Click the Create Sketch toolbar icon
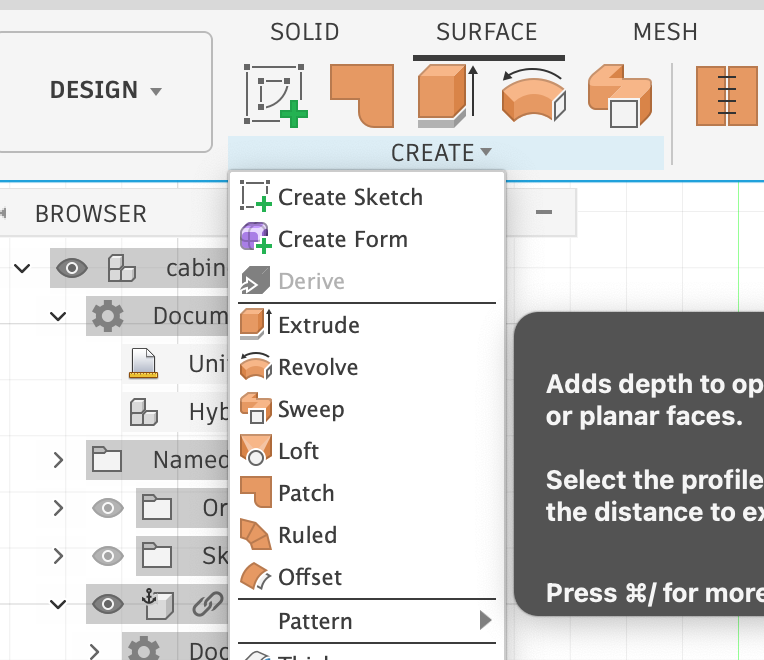The height and width of the screenshot is (660, 764). tap(276, 96)
